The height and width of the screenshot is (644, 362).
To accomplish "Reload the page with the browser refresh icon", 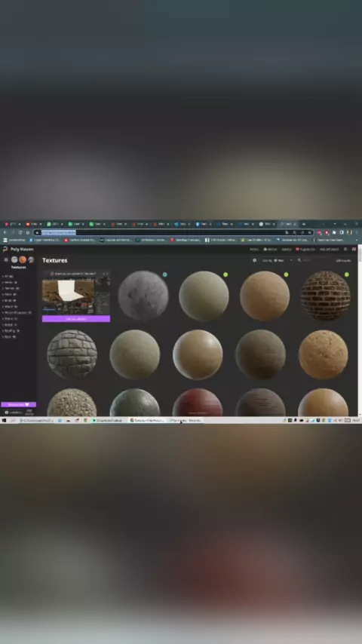I will pos(20,232).
